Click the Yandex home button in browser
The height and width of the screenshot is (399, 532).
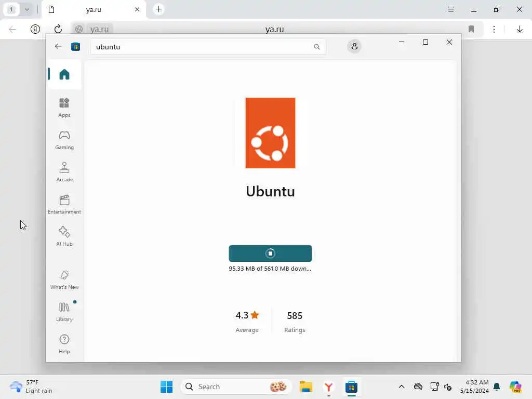click(x=35, y=29)
